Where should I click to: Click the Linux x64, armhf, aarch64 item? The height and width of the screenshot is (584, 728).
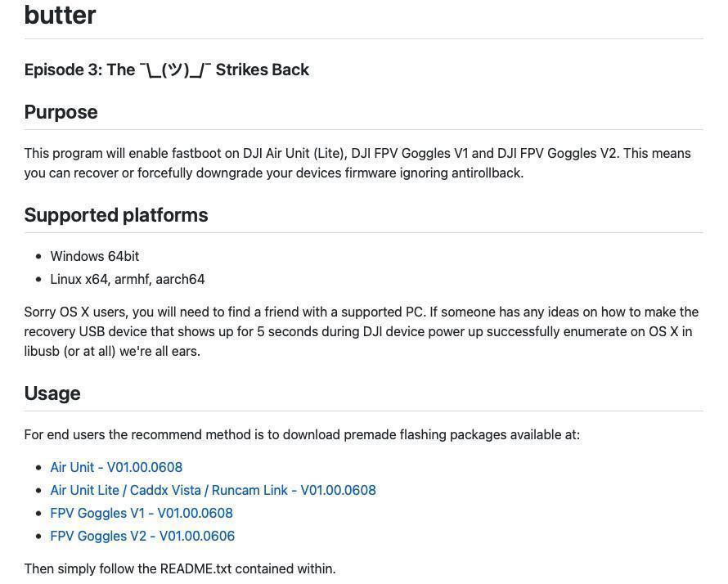click(128, 279)
